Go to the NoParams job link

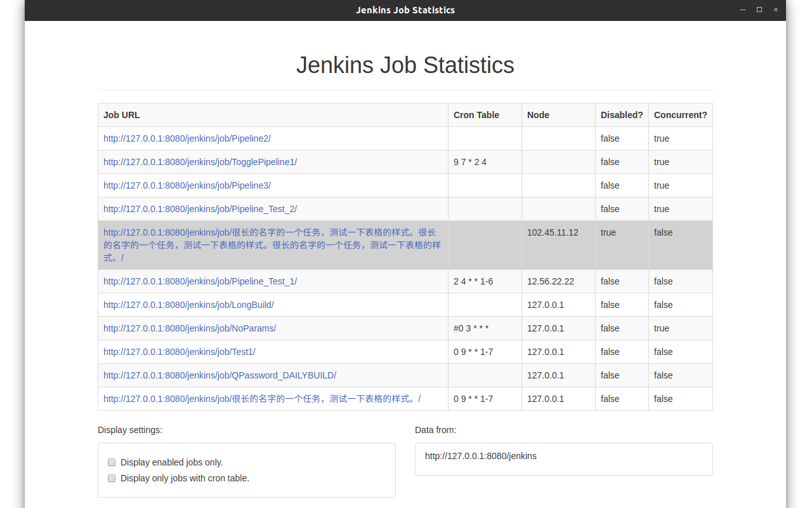click(190, 328)
